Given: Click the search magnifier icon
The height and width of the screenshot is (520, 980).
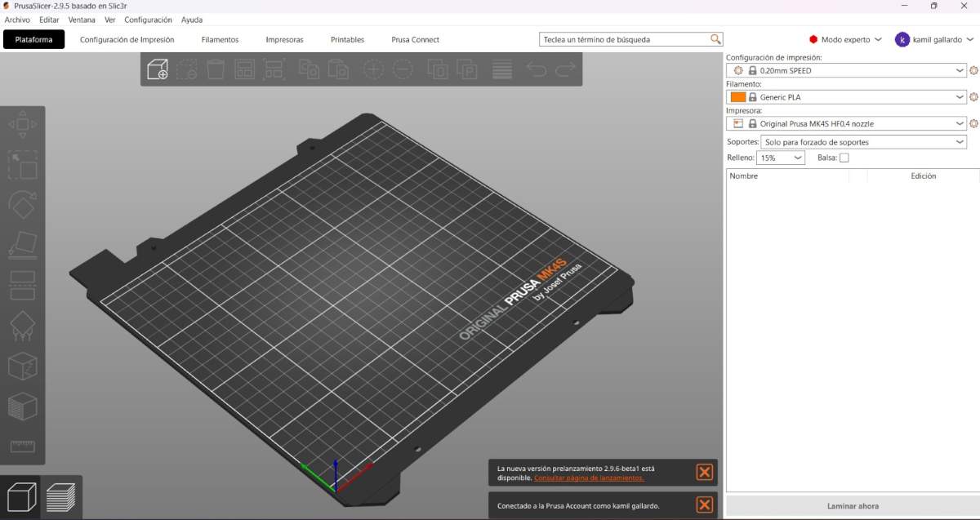Looking at the screenshot, I should click(715, 39).
